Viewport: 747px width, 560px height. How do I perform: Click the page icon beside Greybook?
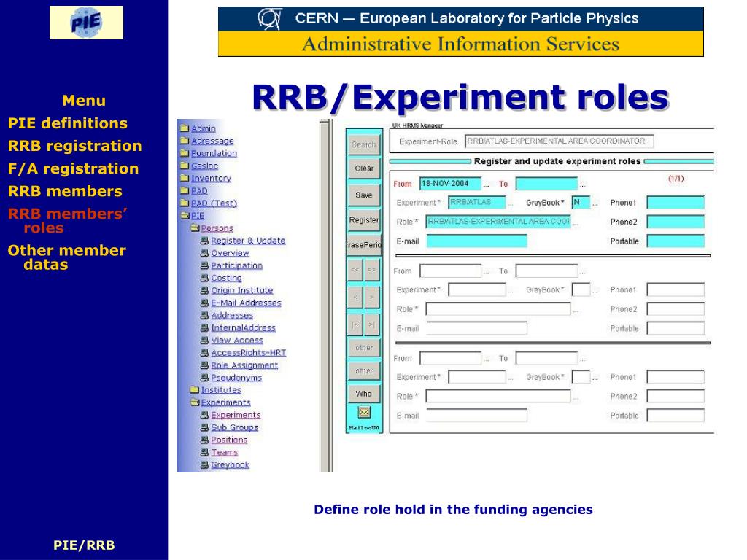204,464
